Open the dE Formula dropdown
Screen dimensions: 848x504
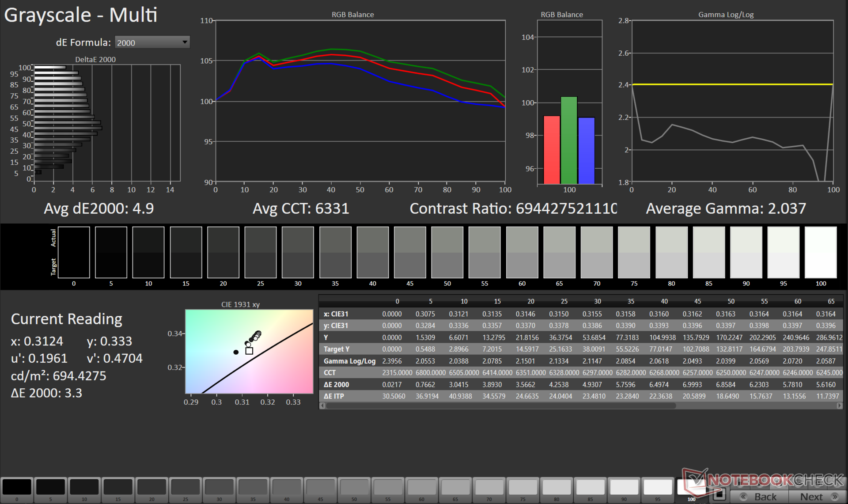tap(151, 42)
